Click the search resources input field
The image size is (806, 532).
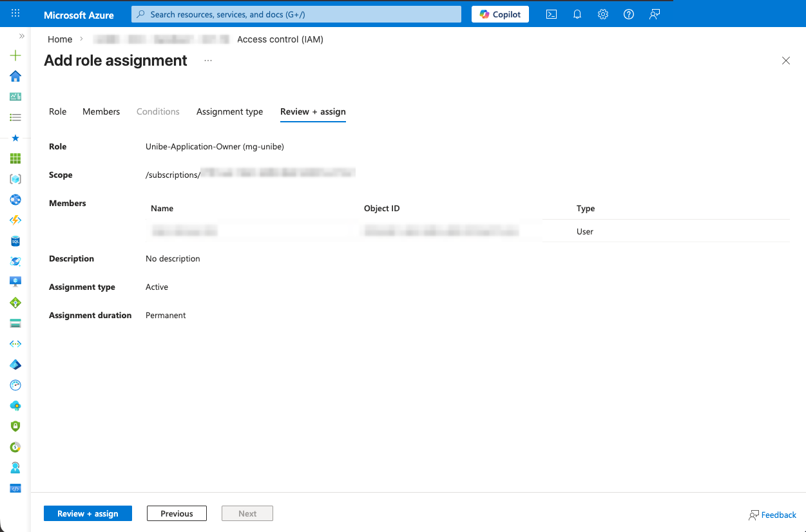(296, 14)
